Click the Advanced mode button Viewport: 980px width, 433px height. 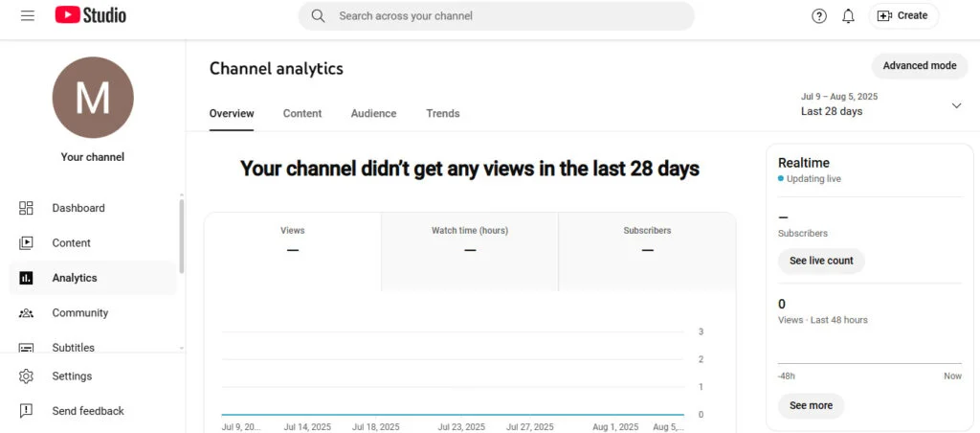tap(920, 66)
